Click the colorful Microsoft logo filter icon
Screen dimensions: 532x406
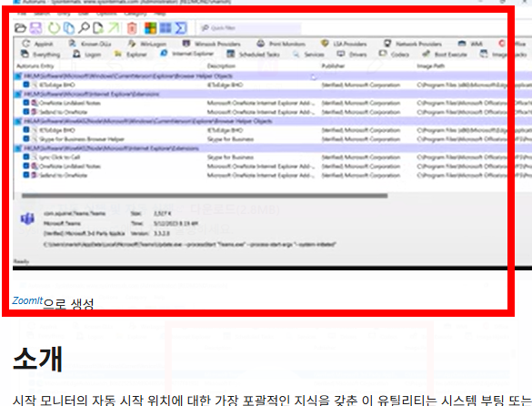[150, 28]
